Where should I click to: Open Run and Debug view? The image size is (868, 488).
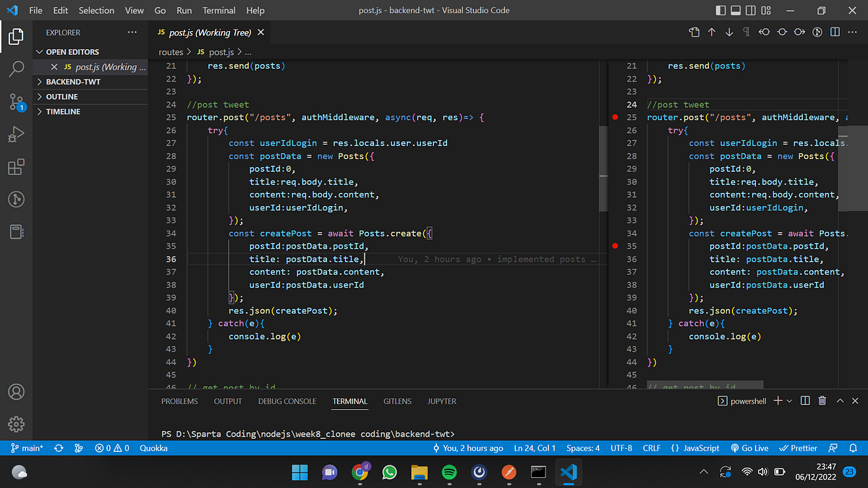[x=16, y=135]
